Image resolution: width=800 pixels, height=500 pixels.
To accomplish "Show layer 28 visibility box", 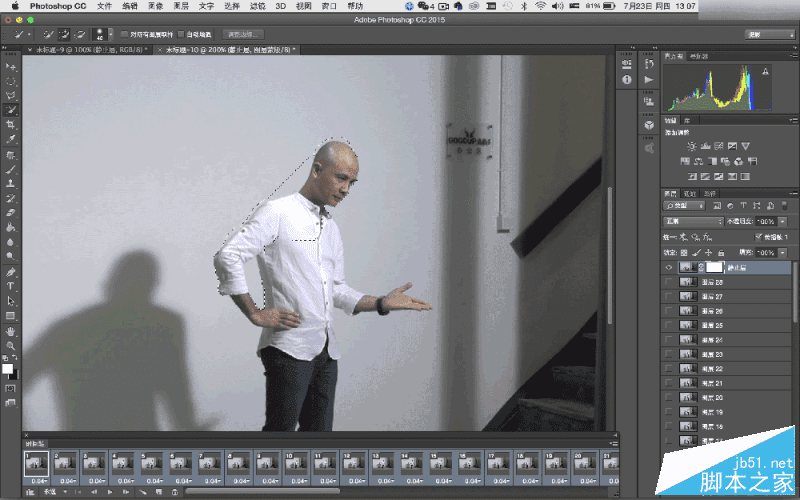I will pos(669,282).
